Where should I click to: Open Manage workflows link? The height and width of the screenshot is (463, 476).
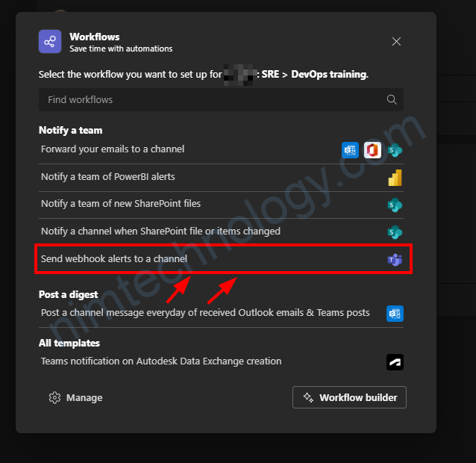75,398
